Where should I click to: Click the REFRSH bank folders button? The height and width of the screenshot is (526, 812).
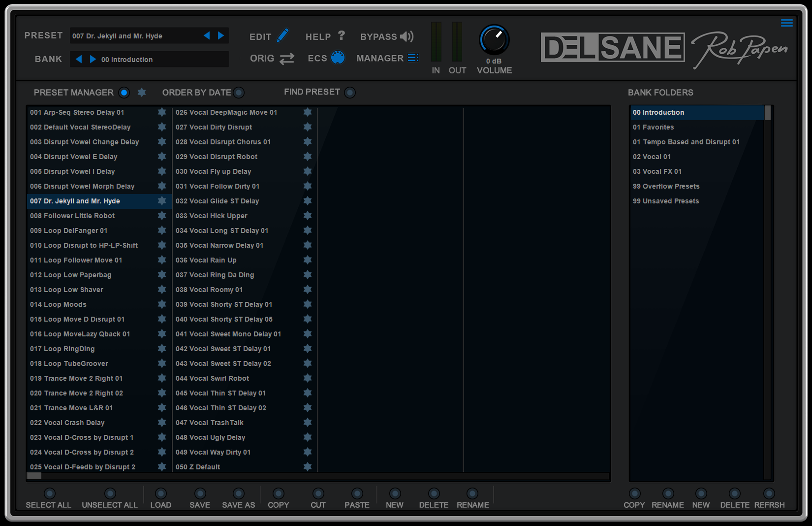tap(769, 493)
